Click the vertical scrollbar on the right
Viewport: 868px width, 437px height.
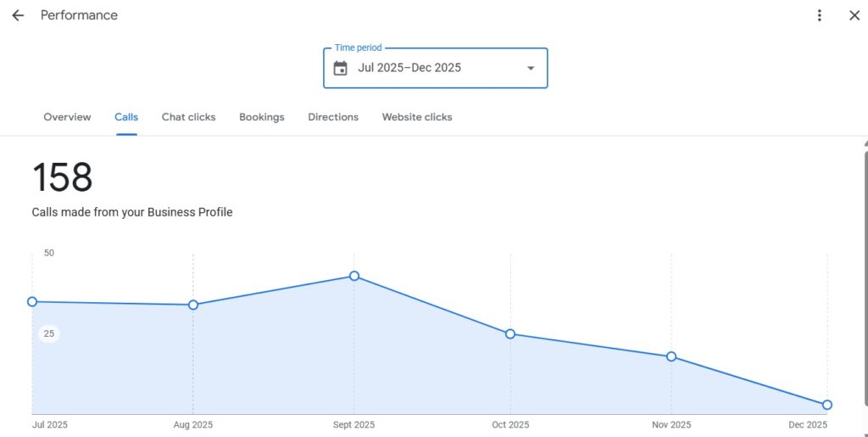tap(865, 289)
